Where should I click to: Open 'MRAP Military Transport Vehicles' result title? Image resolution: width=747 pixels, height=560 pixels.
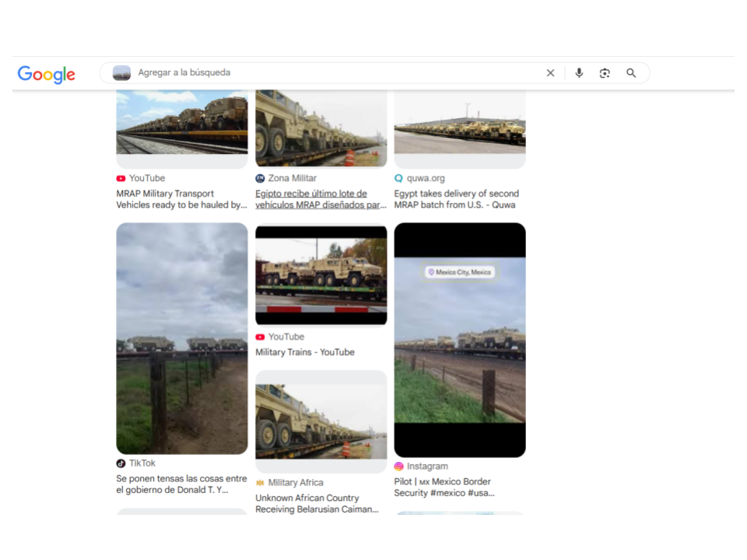point(181,199)
